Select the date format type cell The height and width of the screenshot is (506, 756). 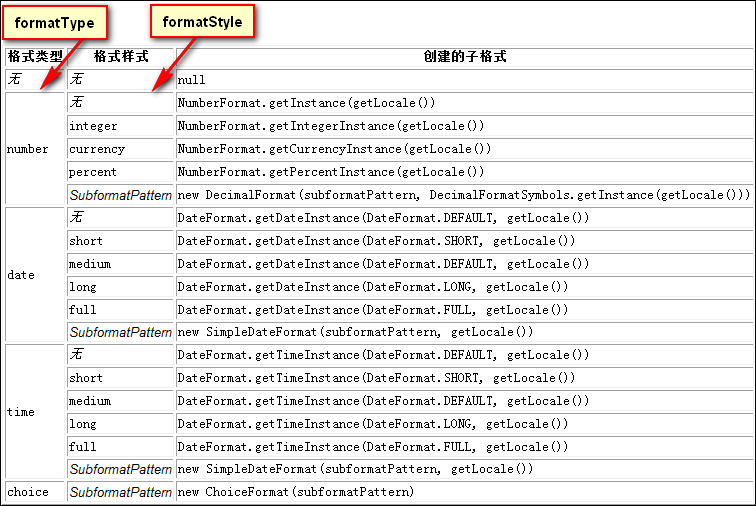pos(35,275)
